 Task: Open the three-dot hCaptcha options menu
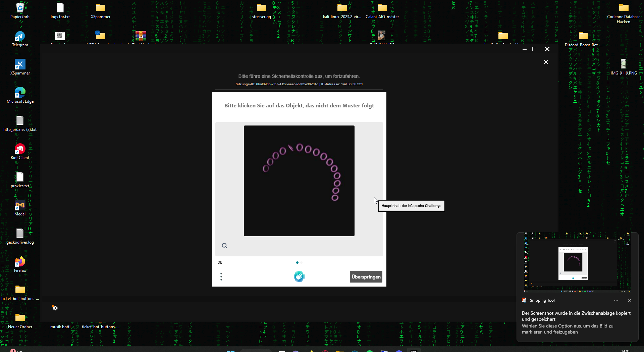click(221, 276)
